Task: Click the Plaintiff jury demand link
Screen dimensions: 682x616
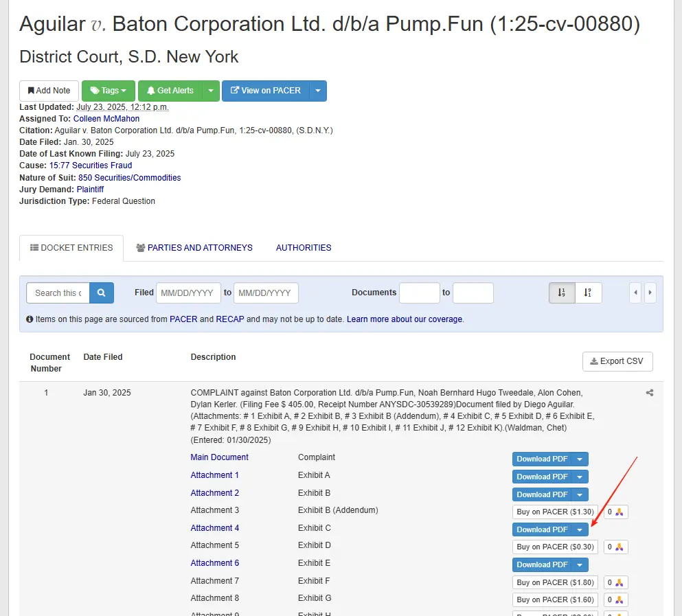Action: tap(90, 190)
